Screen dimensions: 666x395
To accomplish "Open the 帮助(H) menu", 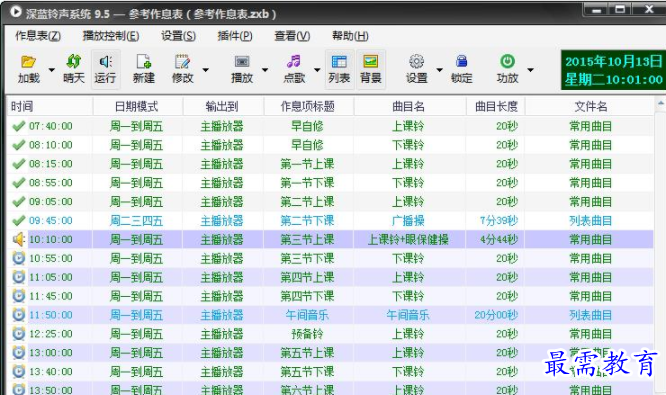I will tap(350, 36).
